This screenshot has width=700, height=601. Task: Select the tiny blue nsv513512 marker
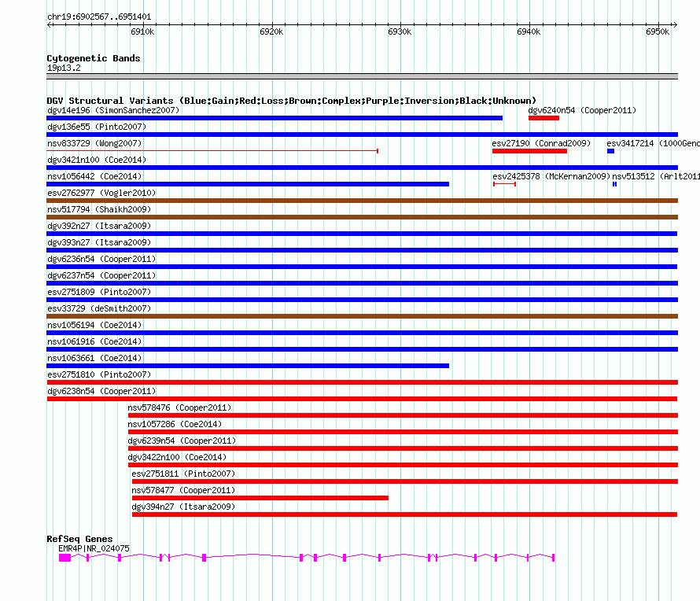(x=615, y=184)
